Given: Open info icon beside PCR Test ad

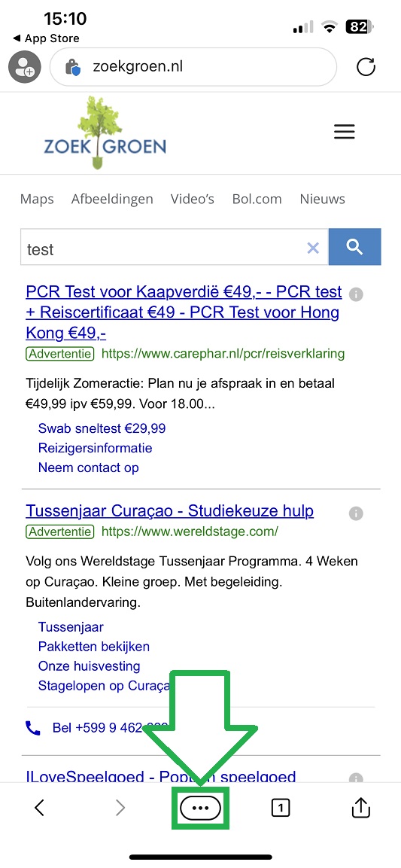Looking at the screenshot, I should pyautogui.click(x=356, y=294).
